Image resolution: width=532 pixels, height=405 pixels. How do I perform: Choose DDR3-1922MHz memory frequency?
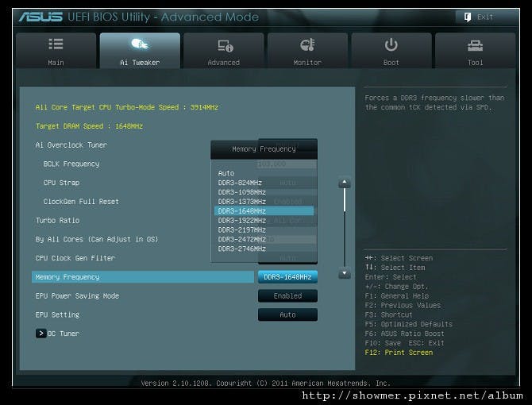click(x=242, y=221)
